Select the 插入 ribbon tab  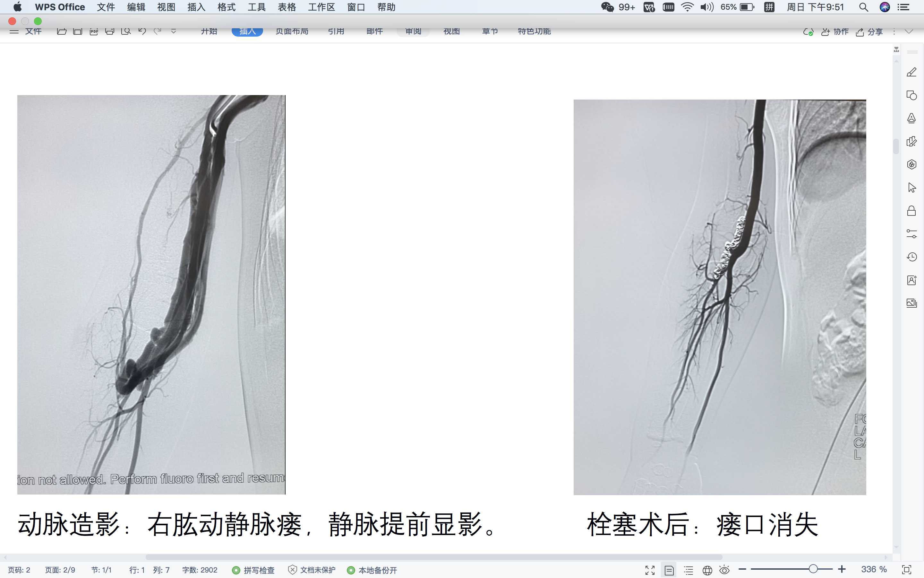(x=247, y=31)
